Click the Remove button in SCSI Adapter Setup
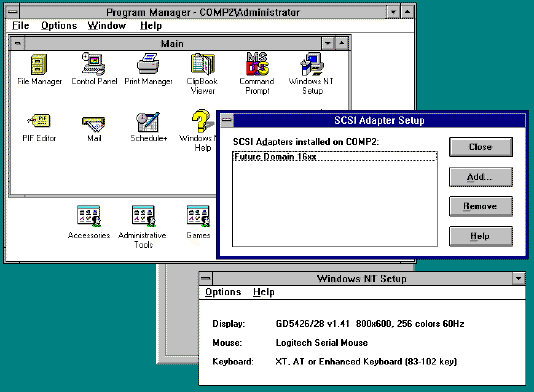 pyautogui.click(x=481, y=206)
